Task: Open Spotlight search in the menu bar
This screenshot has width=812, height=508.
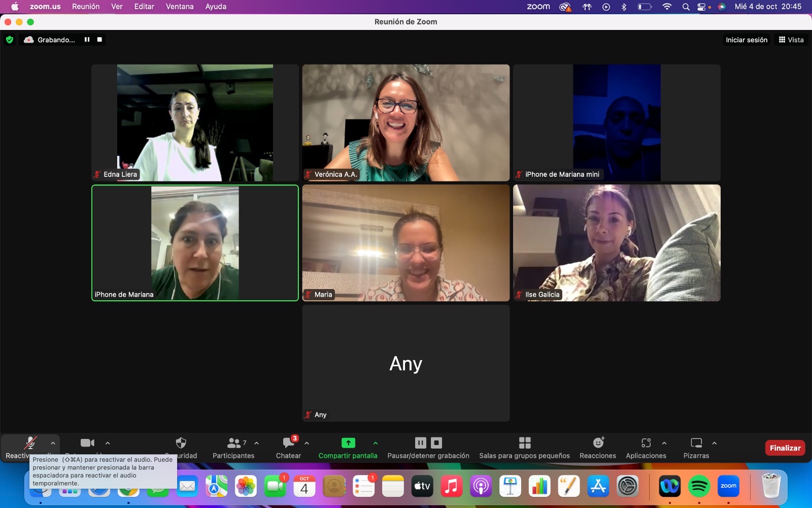Action: pyautogui.click(x=686, y=7)
